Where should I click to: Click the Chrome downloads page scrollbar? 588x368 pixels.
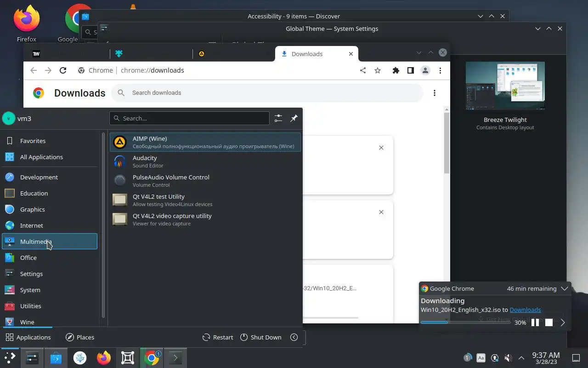(447, 143)
